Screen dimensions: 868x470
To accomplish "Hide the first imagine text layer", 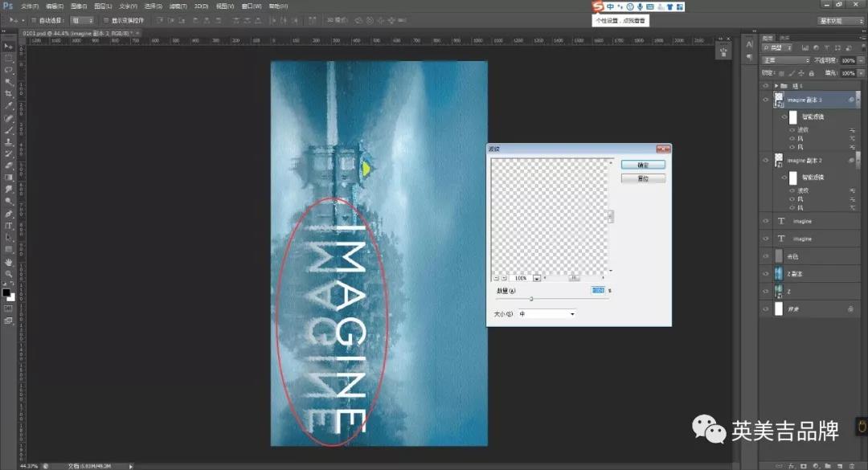I will (x=766, y=221).
